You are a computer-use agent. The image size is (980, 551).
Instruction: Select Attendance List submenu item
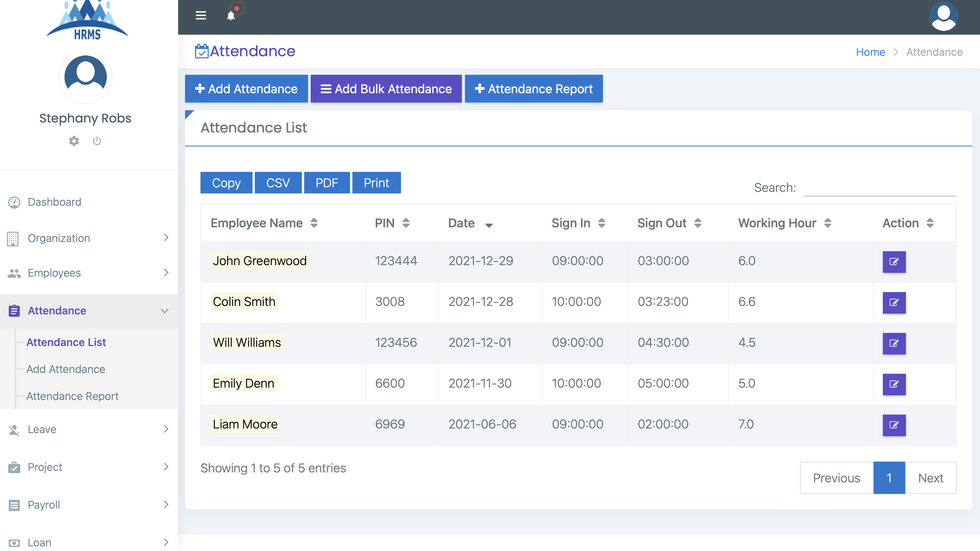(x=66, y=342)
